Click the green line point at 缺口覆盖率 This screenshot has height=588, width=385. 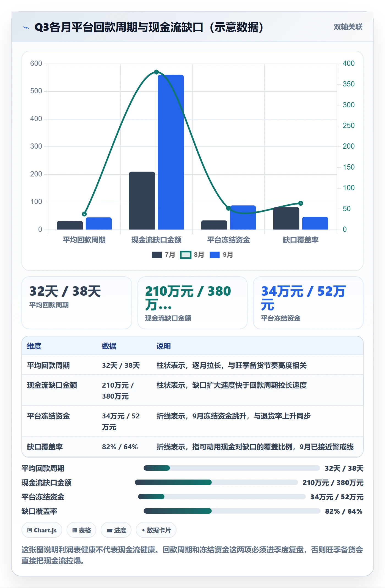click(301, 203)
